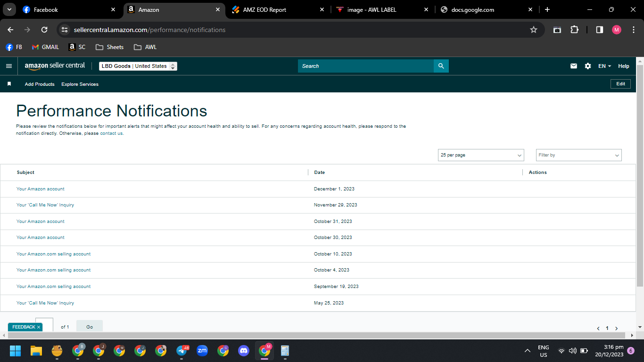Open Telegram from the taskbar
The width and height of the screenshot is (644, 362).
[x=182, y=351]
